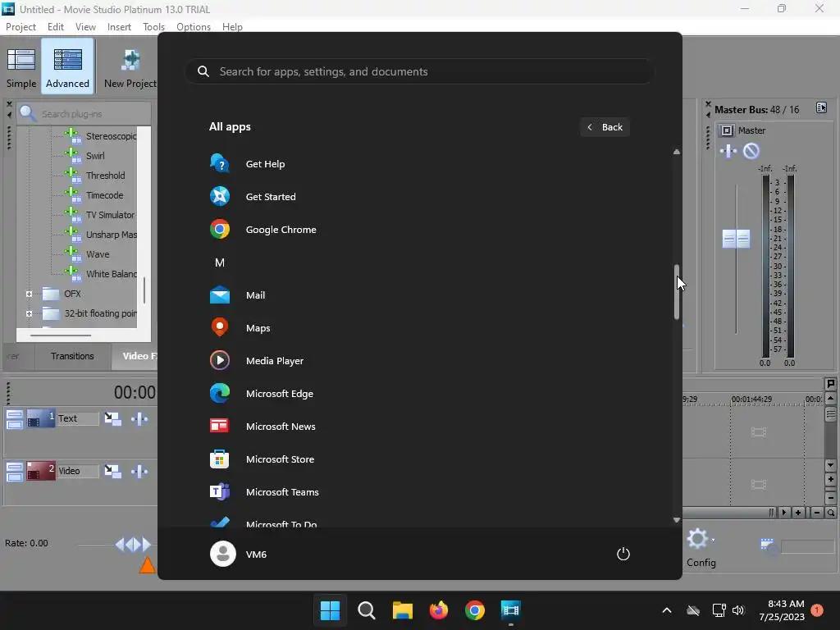Image resolution: width=840 pixels, height=630 pixels.
Task: Click Master output square icon
Action: [726, 130]
